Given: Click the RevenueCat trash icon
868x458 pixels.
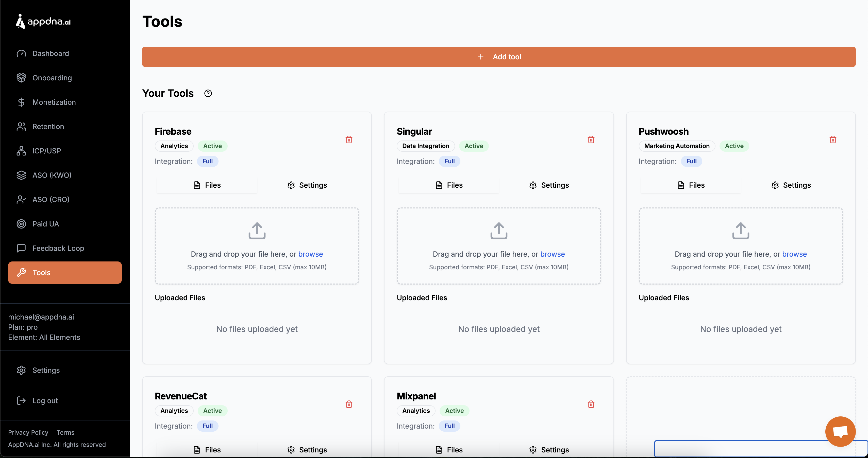Looking at the screenshot, I should (349, 404).
